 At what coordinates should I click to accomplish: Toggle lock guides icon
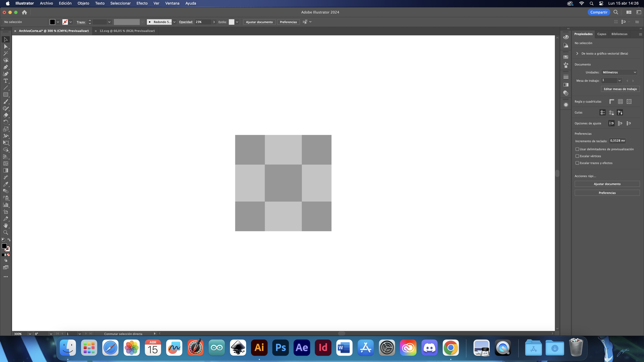pyautogui.click(x=611, y=113)
